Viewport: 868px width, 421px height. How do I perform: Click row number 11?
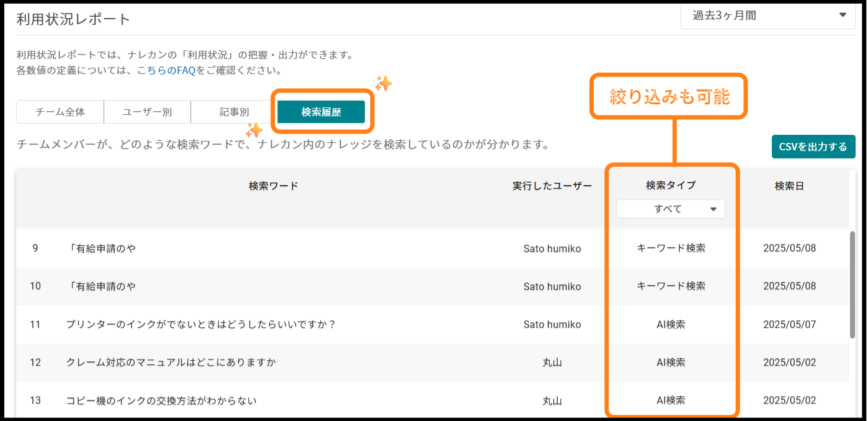coord(35,324)
